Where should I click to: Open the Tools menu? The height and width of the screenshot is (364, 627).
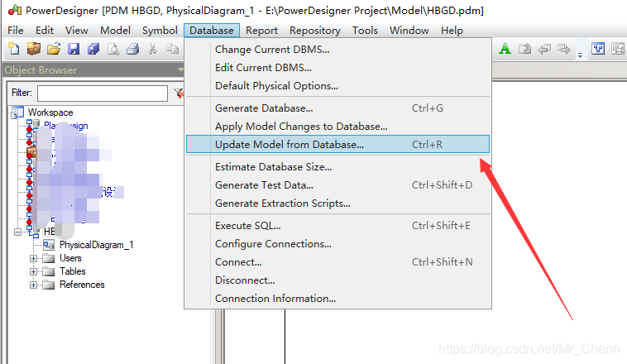point(365,31)
